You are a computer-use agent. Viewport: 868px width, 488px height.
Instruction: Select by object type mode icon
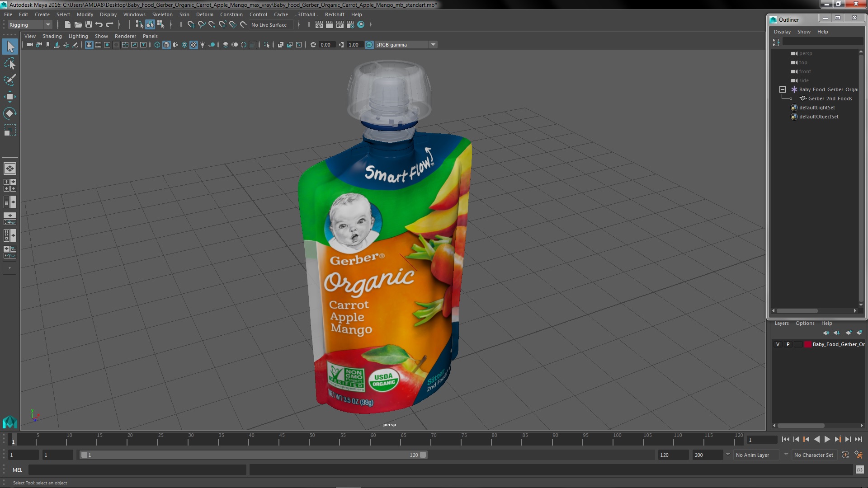click(x=150, y=25)
